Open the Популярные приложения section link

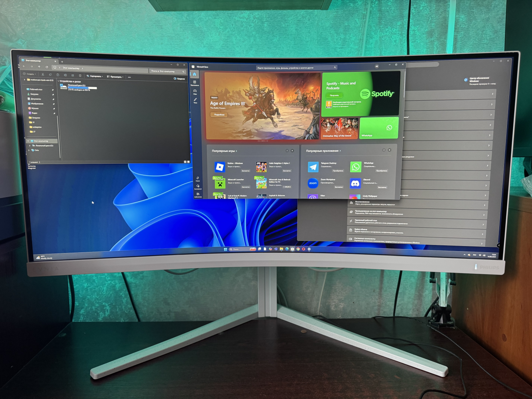(x=323, y=151)
